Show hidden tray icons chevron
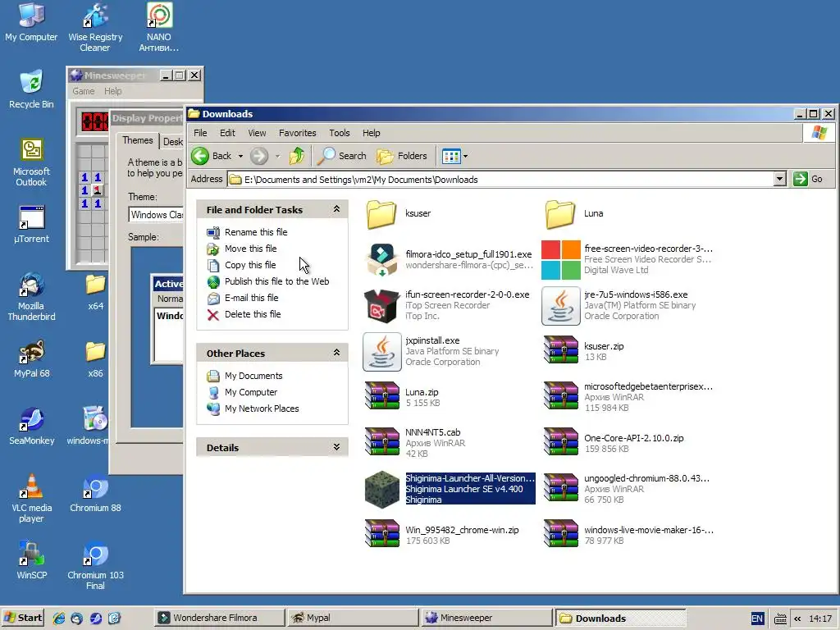Image resolution: width=840 pixels, height=630 pixels. point(797,619)
